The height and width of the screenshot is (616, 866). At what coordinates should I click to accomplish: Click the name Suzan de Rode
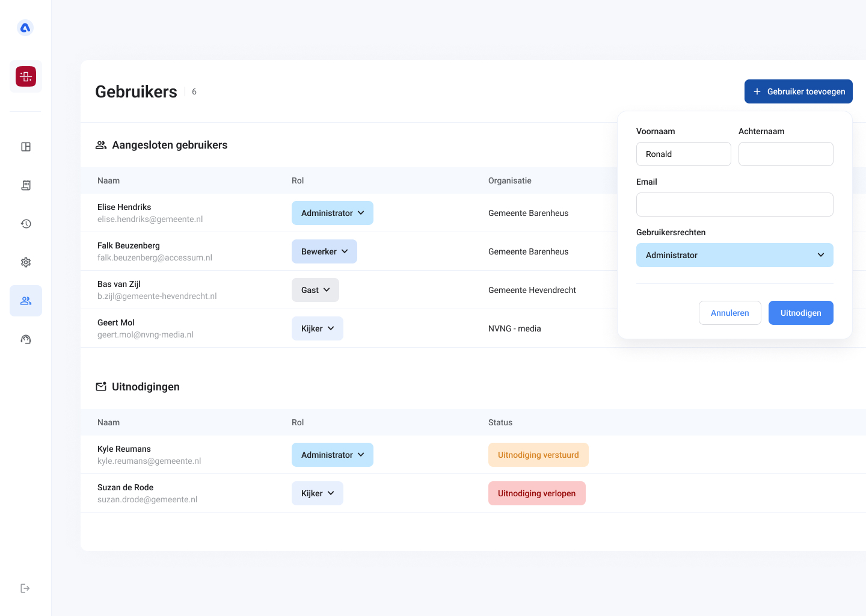(x=125, y=487)
